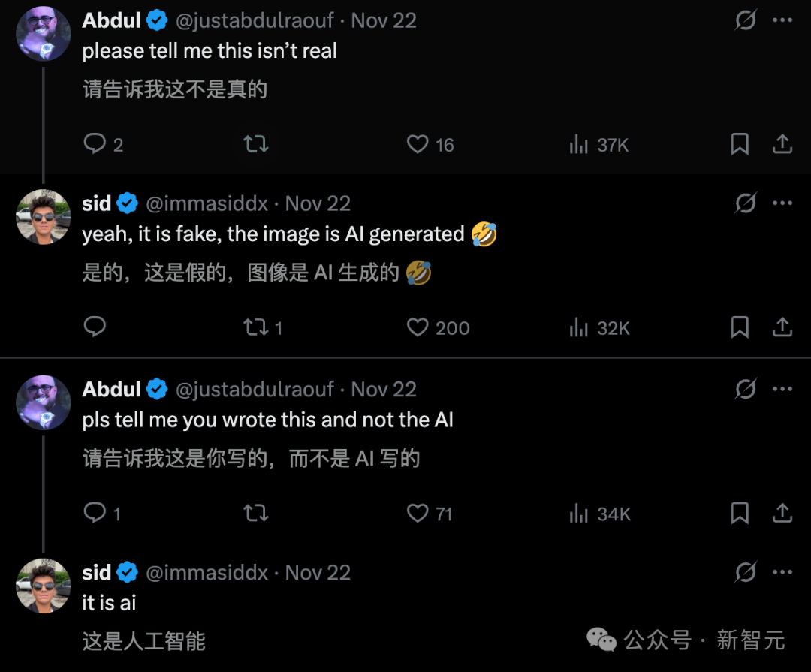Open the @justabdulraouf handle on first tweet
This screenshot has height=672, width=811.
point(254,20)
